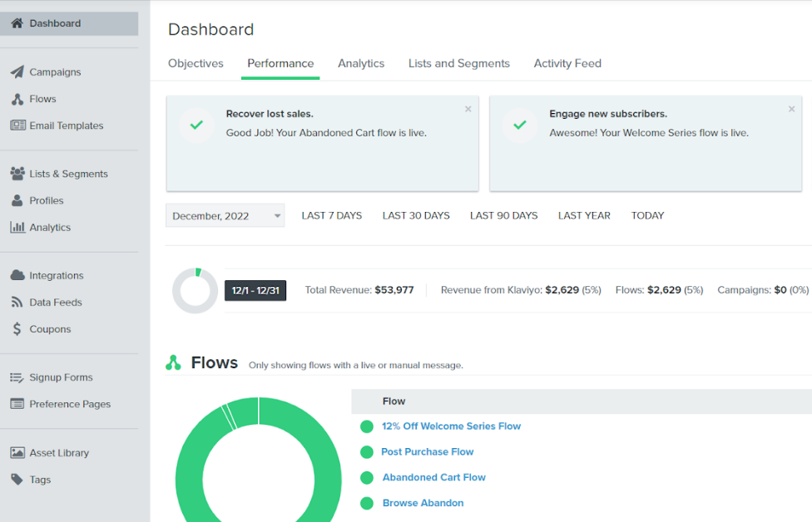The width and height of the screenshot is (812, 522).
Task: Click the Coupons dollar sign icon
Action: (17, 329)
